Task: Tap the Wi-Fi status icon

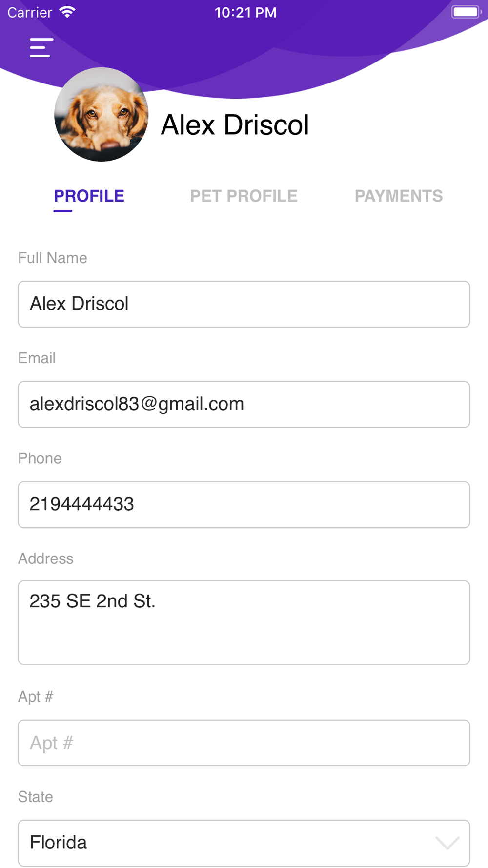Action: coord(67,12)
